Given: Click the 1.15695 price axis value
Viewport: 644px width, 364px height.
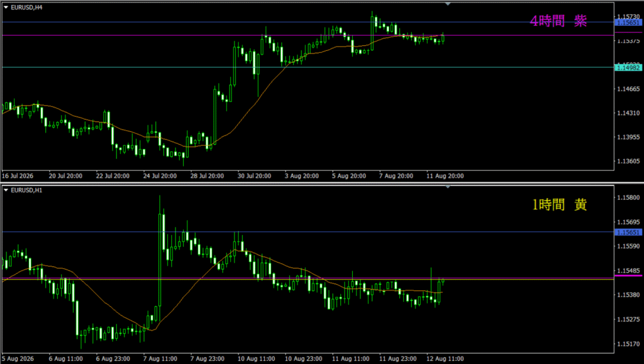Looking at the screenshot, I should (628, 222).
